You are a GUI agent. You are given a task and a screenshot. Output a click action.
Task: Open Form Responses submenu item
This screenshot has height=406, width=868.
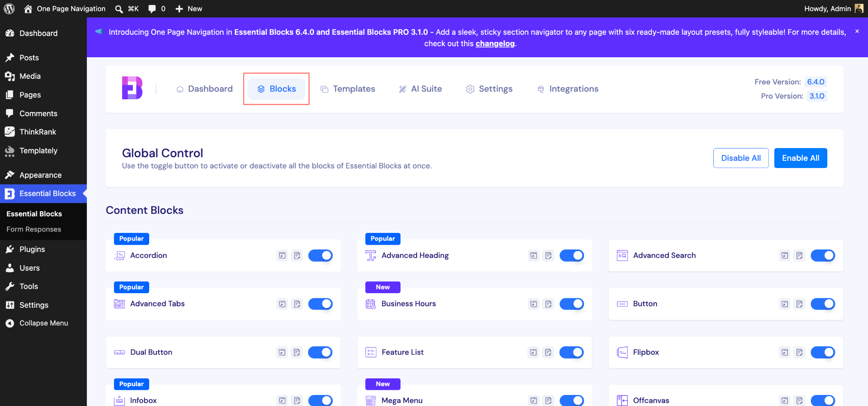[34, 229]
